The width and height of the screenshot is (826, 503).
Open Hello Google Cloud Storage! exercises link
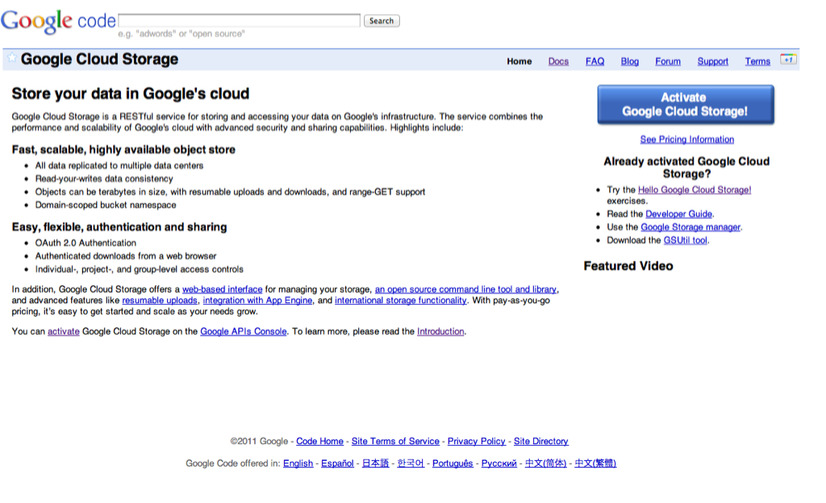[694, 190]
